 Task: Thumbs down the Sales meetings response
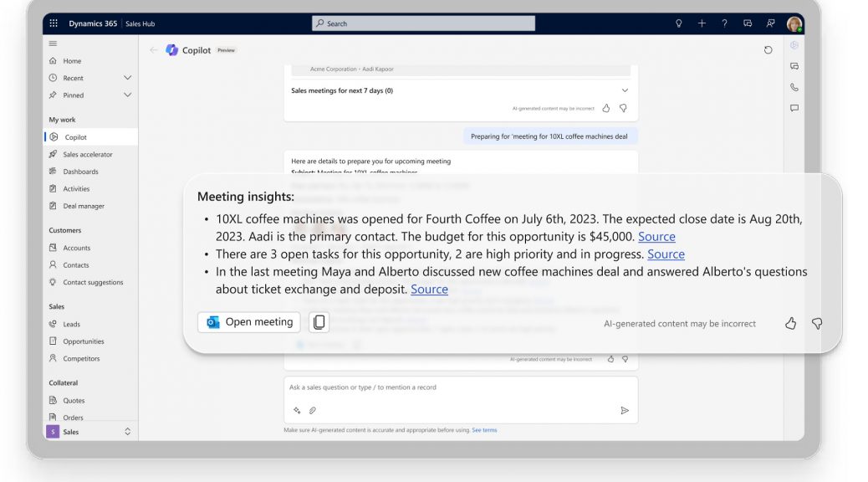tap(623, 108)
